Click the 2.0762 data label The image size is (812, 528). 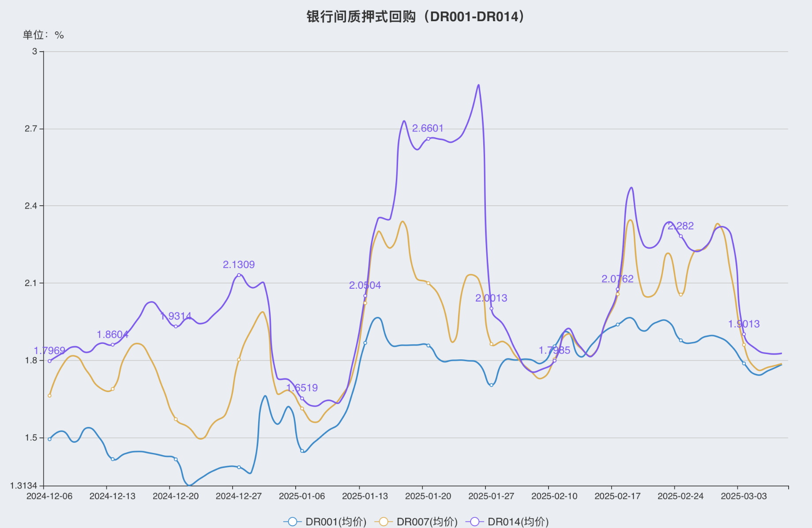pos(617,279)
